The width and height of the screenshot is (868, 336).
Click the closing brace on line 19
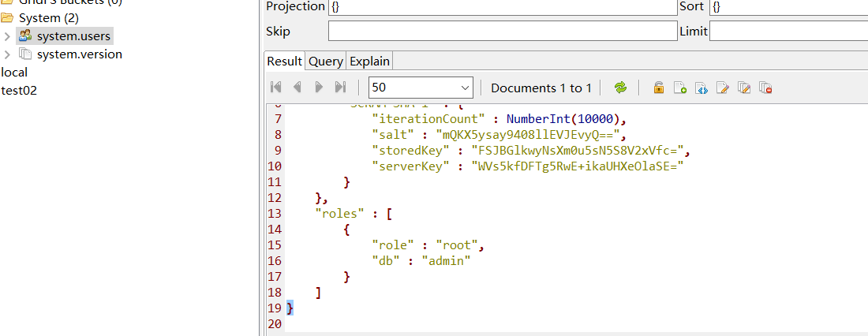click(290, 308)
